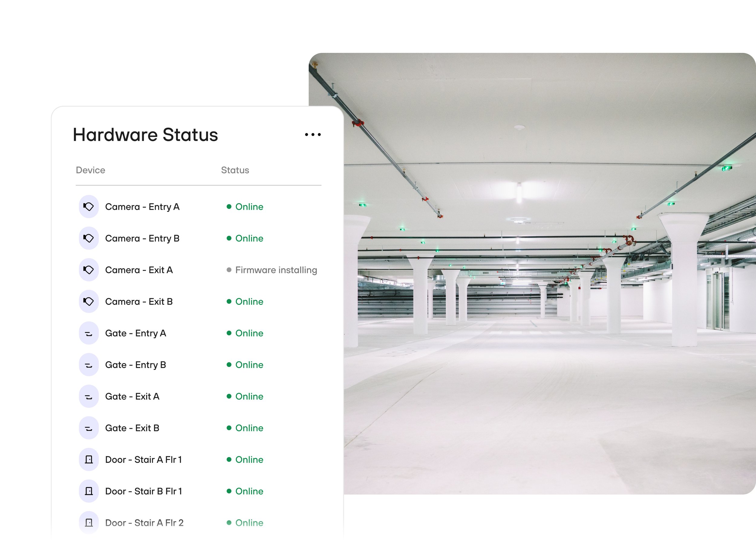The image size is (756, 547).
Task: Click the Door - Stair A Flr 1 icon
Action: coord(89,460)
